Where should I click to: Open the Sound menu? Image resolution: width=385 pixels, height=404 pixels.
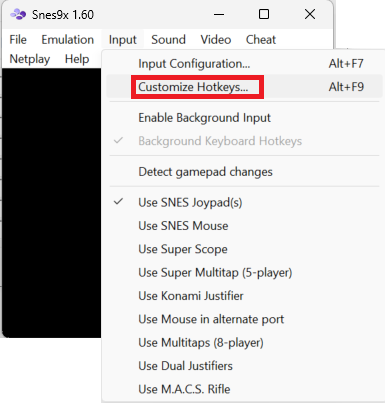click(x=168, y=40)
